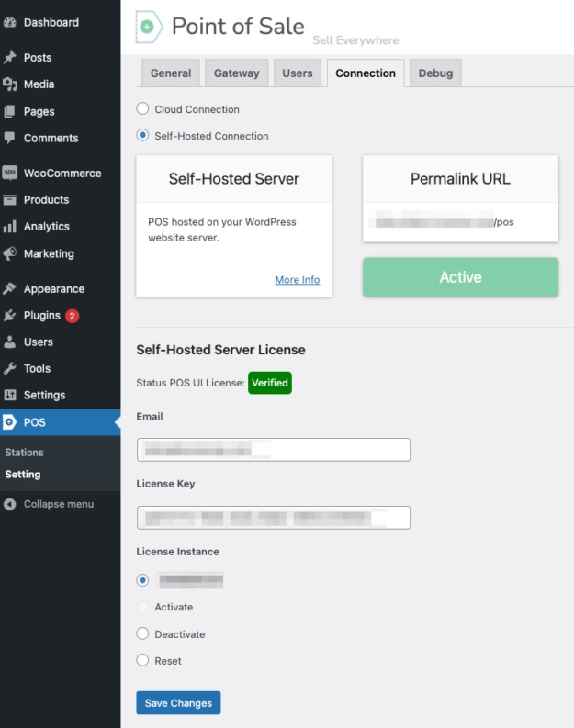Image resolution: width=574 pixels, height=728 pixels.
Task: Open Media library menu label
Action: pos(39,84)
